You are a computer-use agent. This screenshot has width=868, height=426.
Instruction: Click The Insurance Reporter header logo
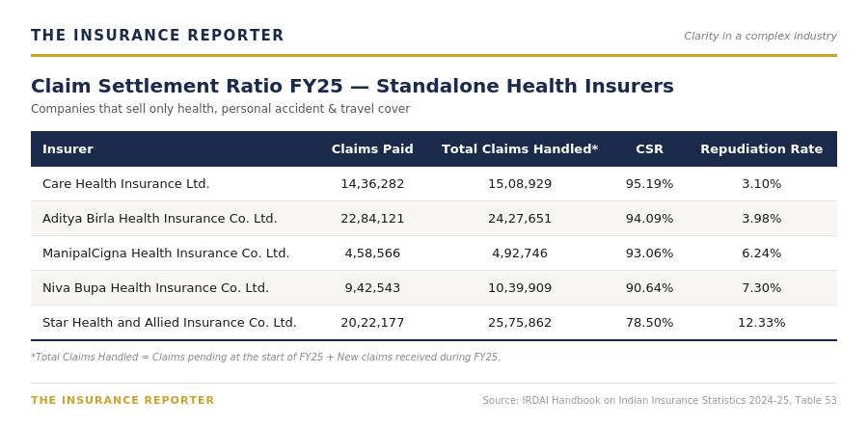point(157,36)
